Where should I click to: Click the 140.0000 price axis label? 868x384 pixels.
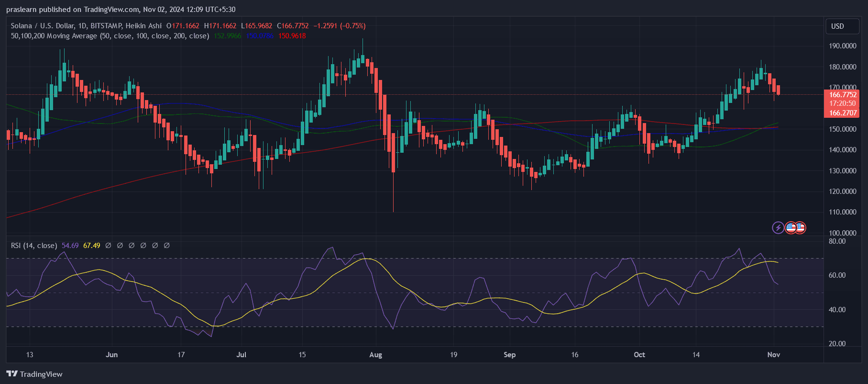[x=843, y=150]
